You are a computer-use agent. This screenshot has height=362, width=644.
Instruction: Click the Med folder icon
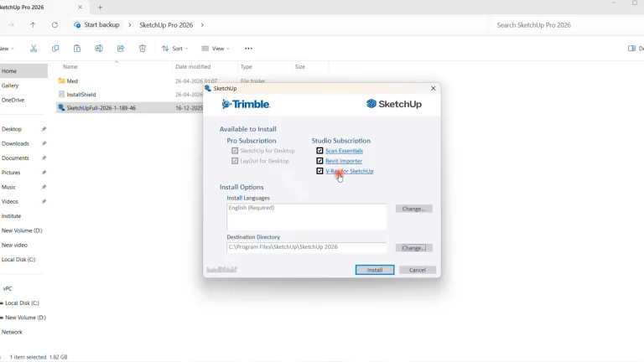point(61,80)
